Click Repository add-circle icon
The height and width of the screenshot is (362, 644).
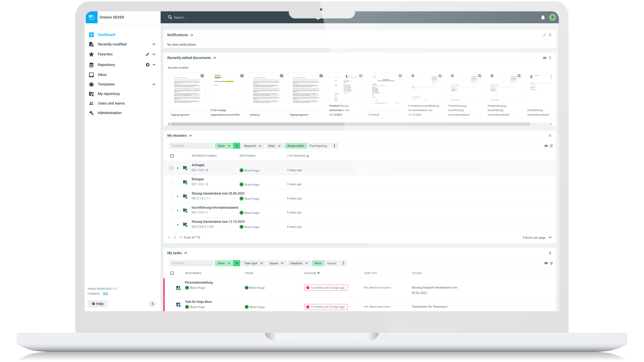coord(147,65)
